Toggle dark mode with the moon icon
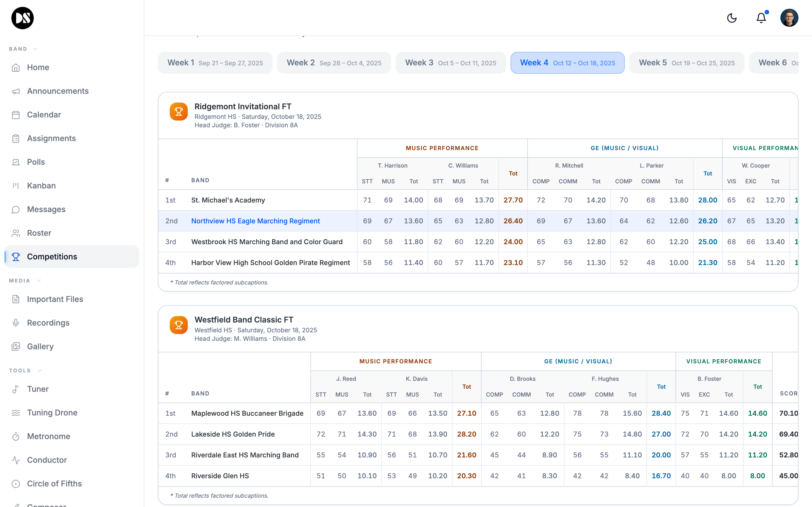Image resolution: width=812 pixels, height=507 pixels. [x=732, y=18]
